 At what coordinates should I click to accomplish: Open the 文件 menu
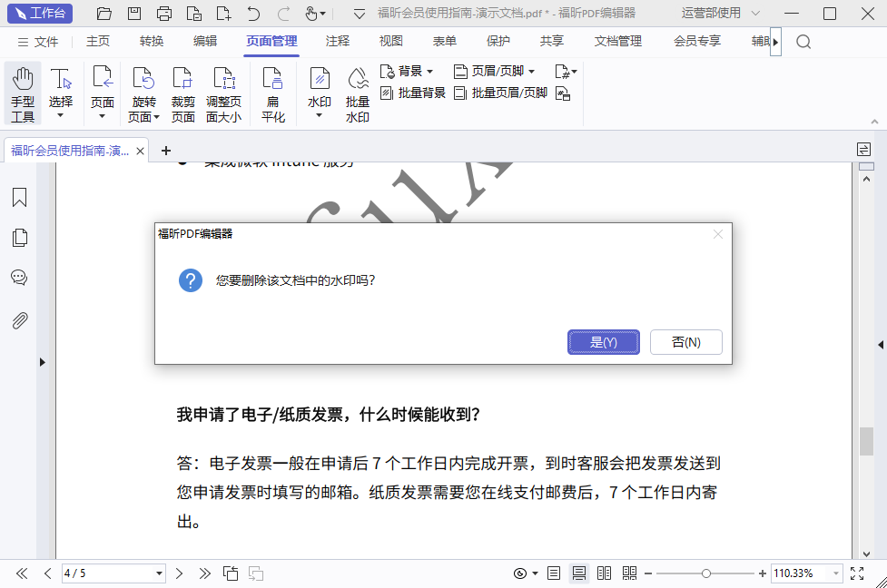pos(46,41)
